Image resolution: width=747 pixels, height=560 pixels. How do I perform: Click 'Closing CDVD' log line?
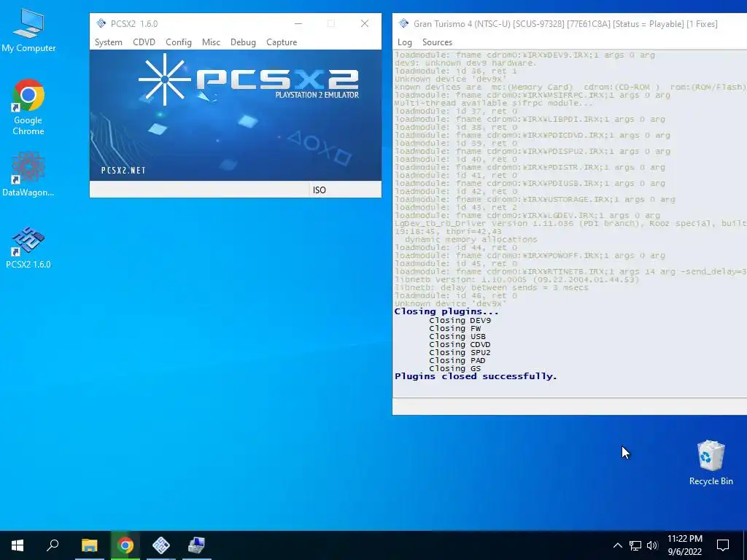point(460,344)
